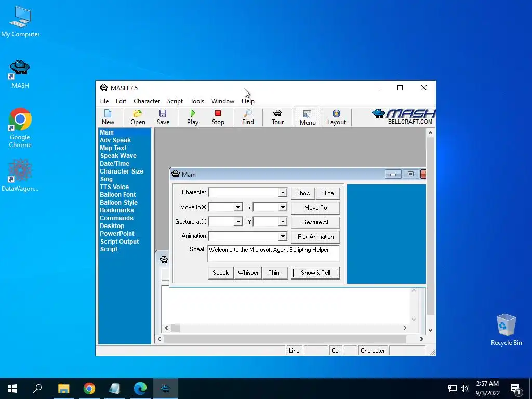532x399 pixels.
Task: Open a script with the Open icon
Action: tap(138, 117)
